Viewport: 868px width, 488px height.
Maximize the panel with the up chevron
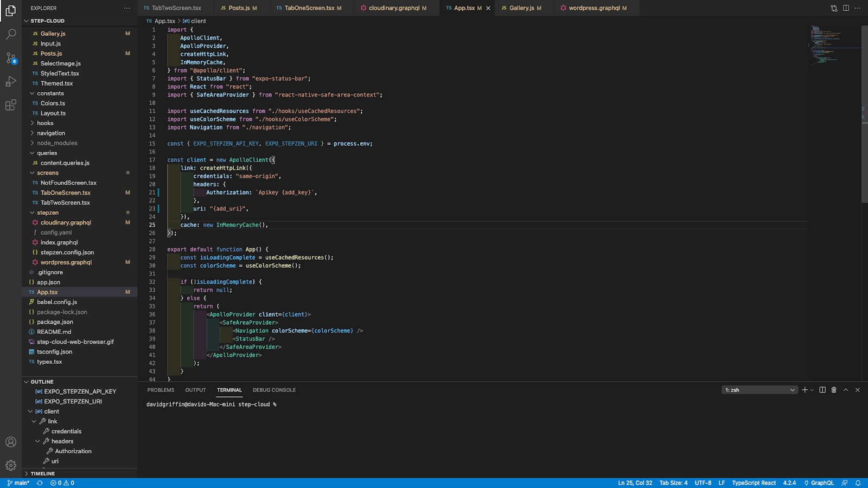pos(846,390)
